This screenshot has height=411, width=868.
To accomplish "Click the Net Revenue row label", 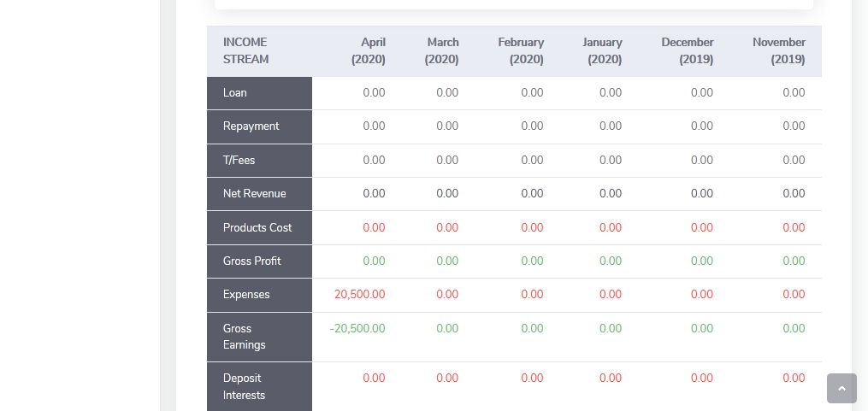I will (254, 194).
